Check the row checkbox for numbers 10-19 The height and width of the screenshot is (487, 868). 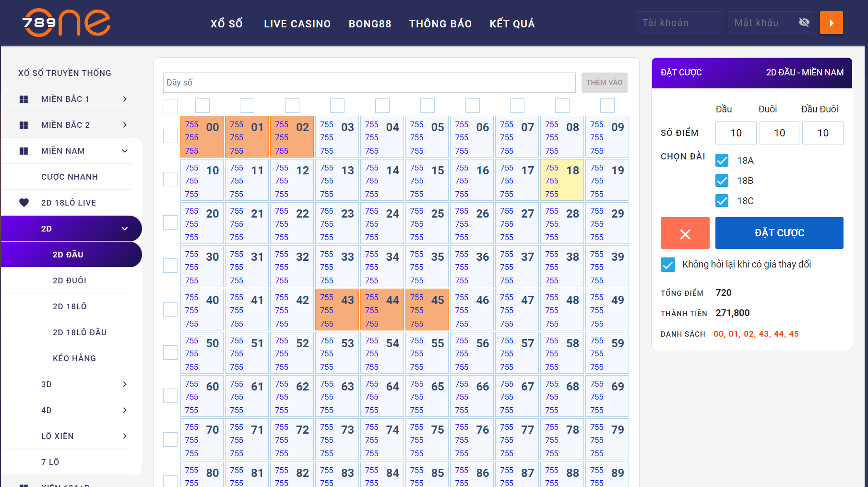[x=170, y=179]
